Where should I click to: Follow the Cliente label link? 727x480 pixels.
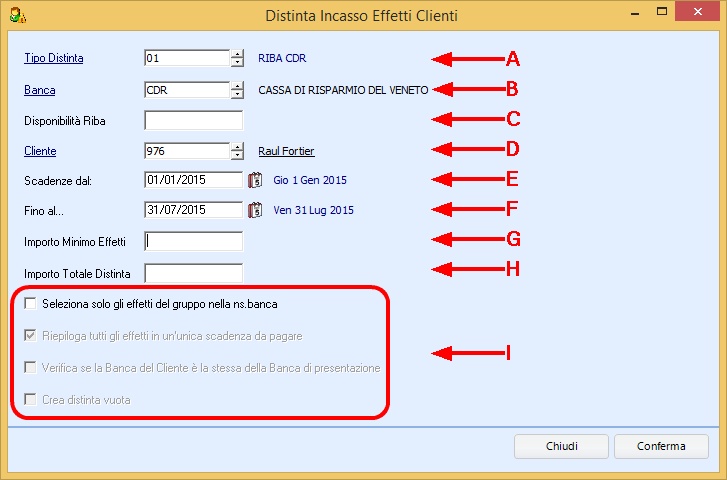click(x=40, y=151)
